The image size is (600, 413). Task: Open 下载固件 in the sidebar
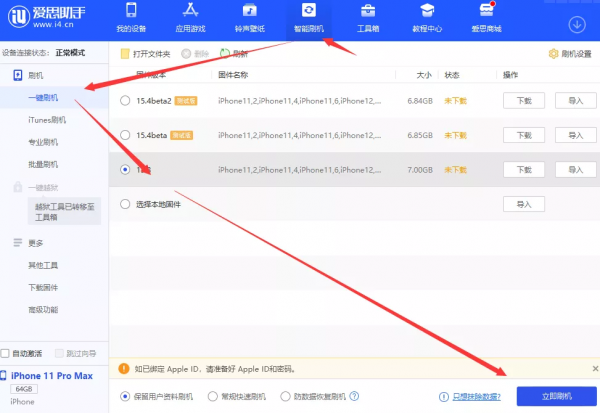(x=43, y=287)
